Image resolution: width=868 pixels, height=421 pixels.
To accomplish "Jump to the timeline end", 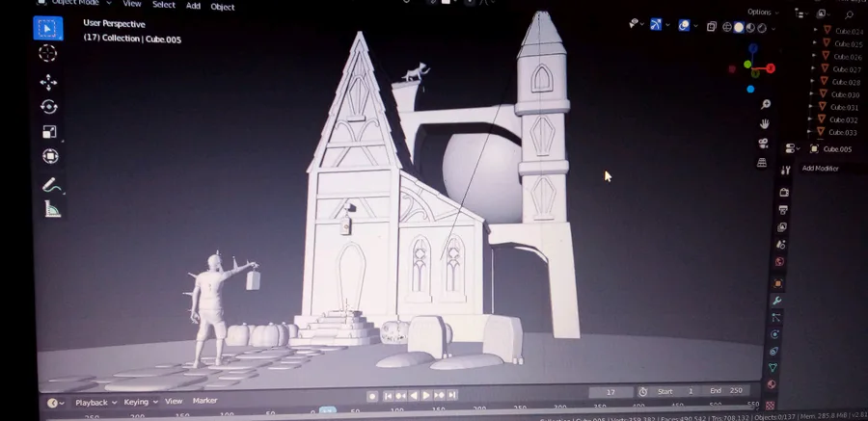I will pos(451,394).
